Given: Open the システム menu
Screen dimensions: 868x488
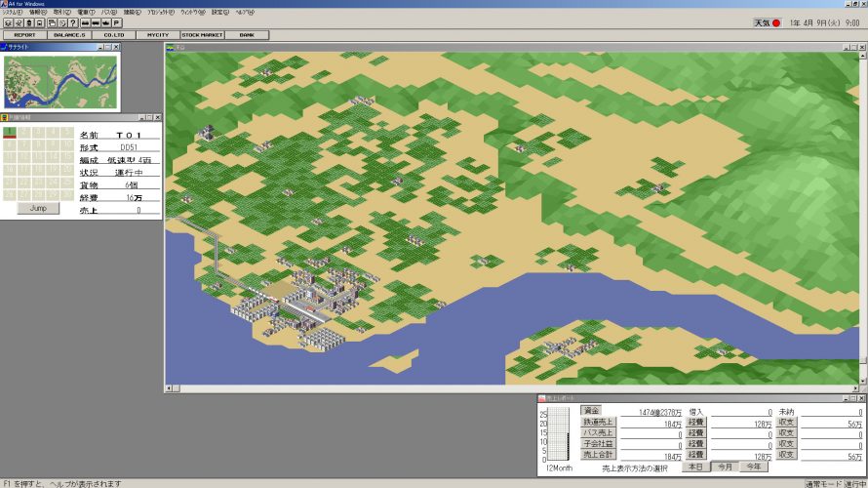Looking at the screenshot, I should (12, 12).
